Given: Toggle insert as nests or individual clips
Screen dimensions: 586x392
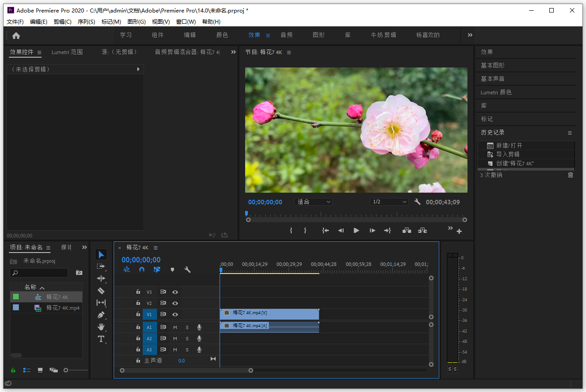Looking at the screenshot, I should point(127,270).
